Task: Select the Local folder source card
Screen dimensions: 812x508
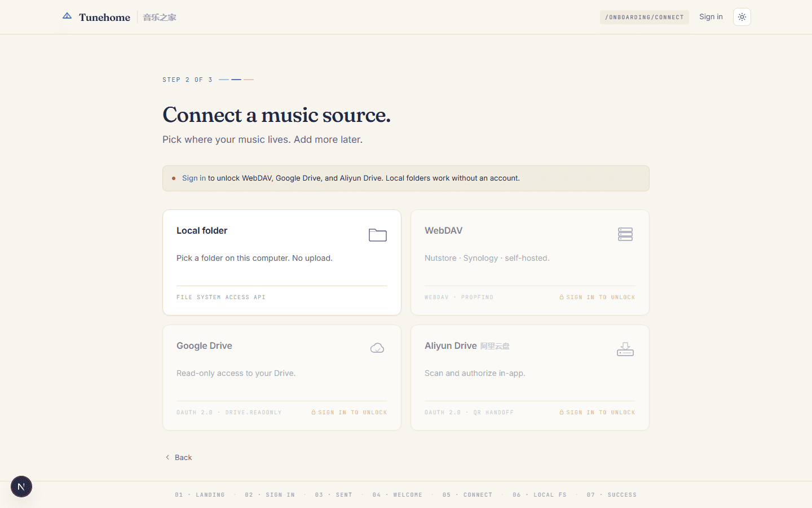Action: pos(282,262)
